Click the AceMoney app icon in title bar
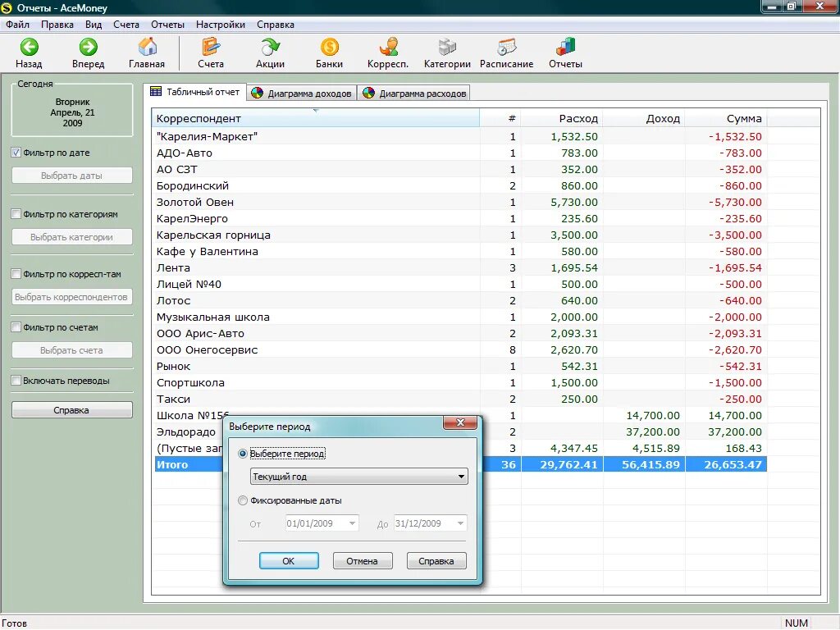Screen dimensions: 840x630 click(7, 7)
